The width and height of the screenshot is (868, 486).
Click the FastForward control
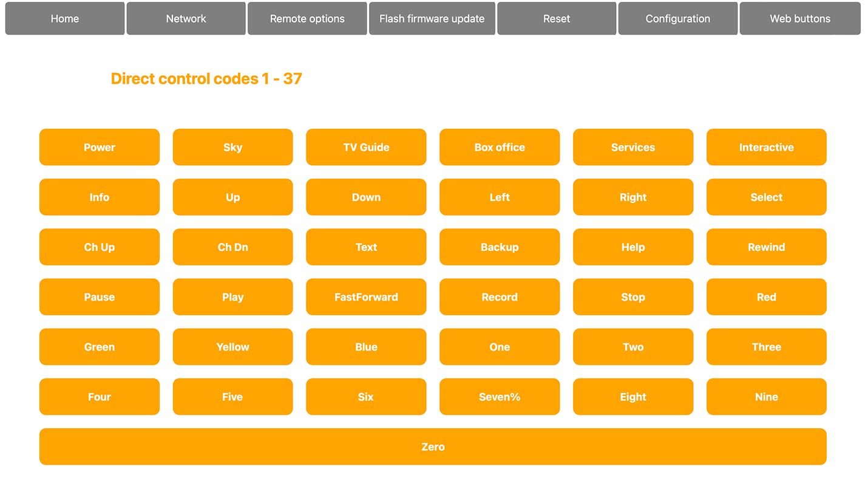[x=366, y=297]
